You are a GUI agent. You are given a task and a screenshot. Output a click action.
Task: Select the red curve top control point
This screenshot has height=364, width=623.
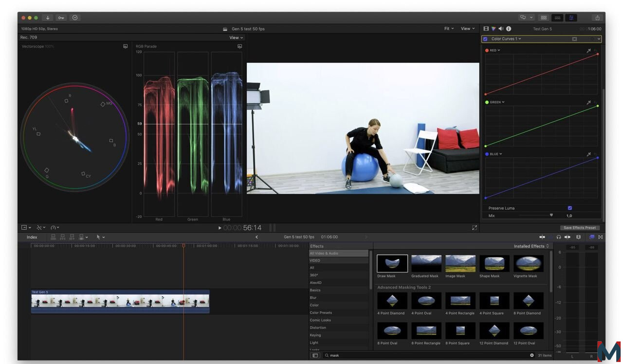(598, 54)
